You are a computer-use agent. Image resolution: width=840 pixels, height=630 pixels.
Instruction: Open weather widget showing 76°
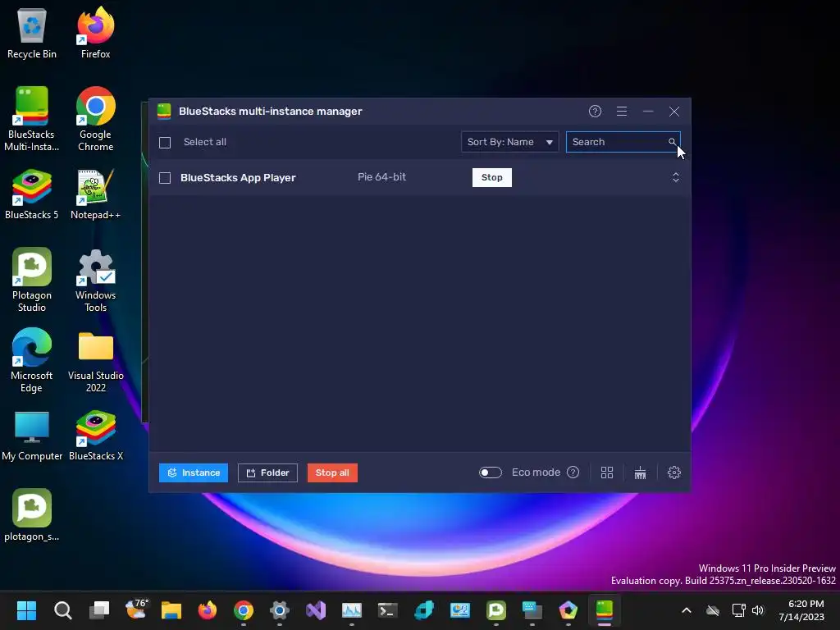pyautogui.click(x=136, y=609)
